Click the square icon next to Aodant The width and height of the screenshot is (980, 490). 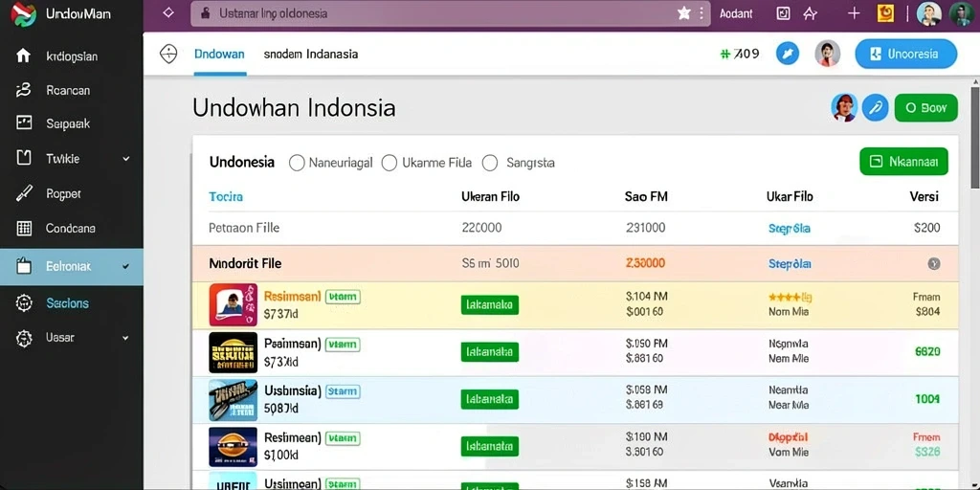tap(783, 13)
